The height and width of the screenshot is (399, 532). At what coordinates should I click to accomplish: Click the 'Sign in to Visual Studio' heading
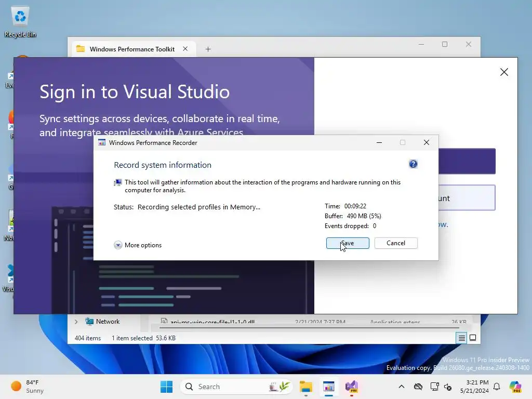pyautogui.click(x=135, y=92)
